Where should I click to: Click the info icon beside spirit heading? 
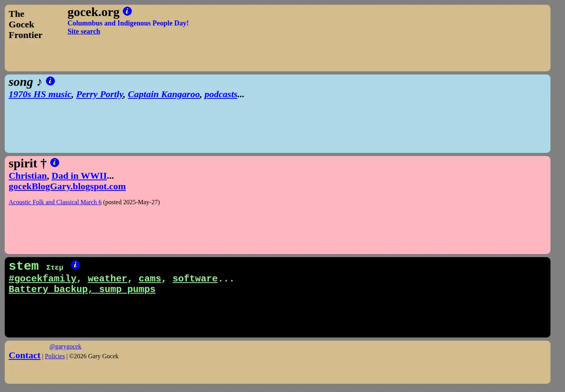pyautogui.click(x=55, y=162)
